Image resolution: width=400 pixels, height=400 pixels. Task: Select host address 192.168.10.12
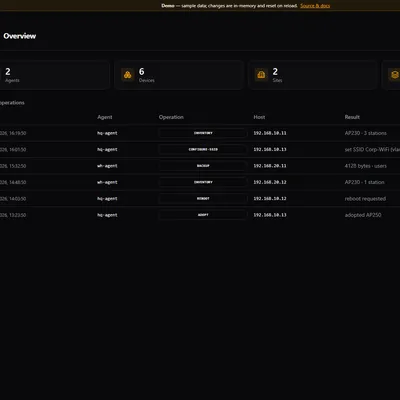coord(270,198)
